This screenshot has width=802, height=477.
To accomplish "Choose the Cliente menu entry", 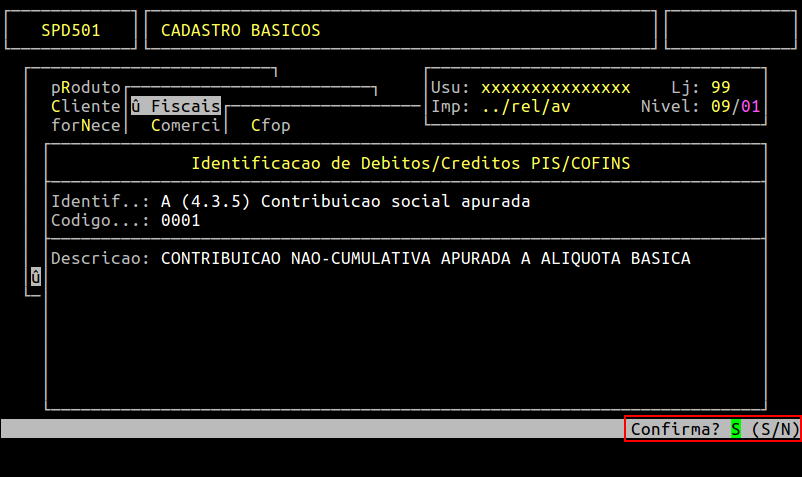I will 86,106.
